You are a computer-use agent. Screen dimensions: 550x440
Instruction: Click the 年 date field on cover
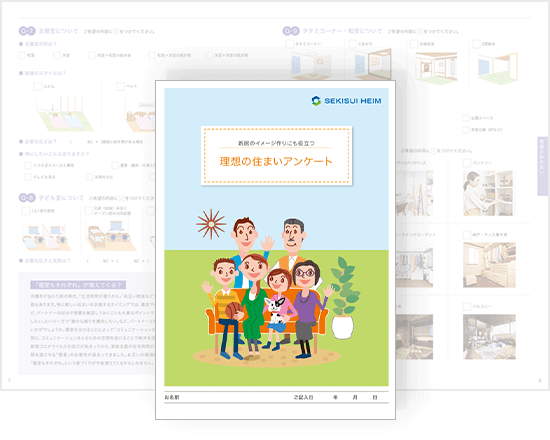[335, 397]
